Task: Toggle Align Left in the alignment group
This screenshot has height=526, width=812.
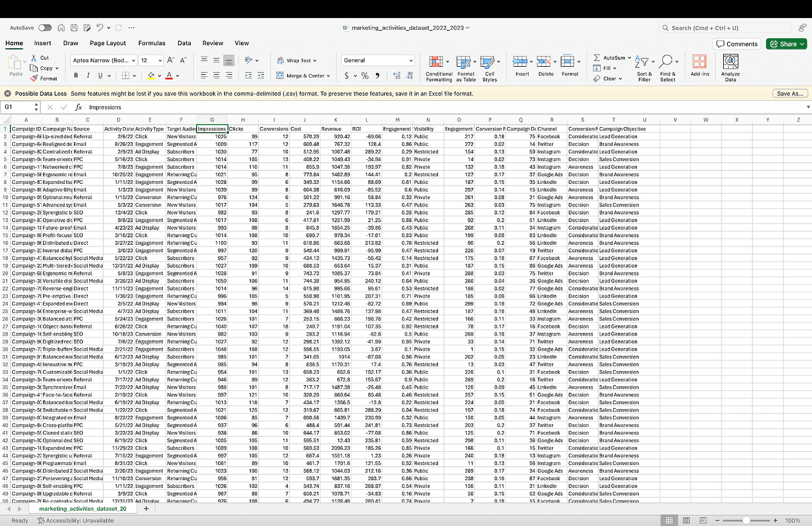Action: click(x=204, y=75)
